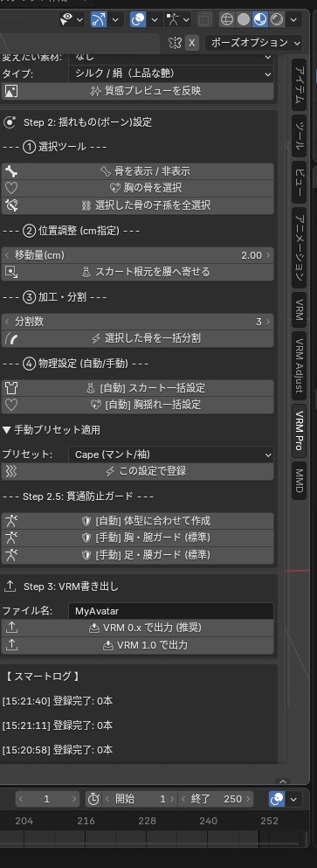The image size is (317, 868).
Task: Click export icon beside VRM 0.x で出力
Action: [11, 628]
